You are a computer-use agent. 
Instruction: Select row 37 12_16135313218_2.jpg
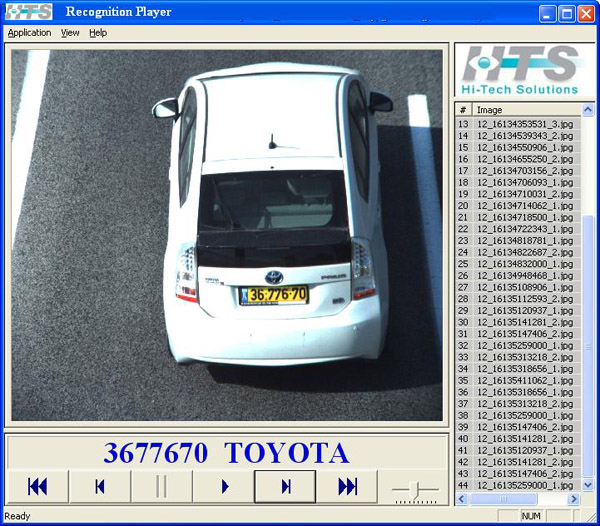pyautogui.click(x=518, y=404)
